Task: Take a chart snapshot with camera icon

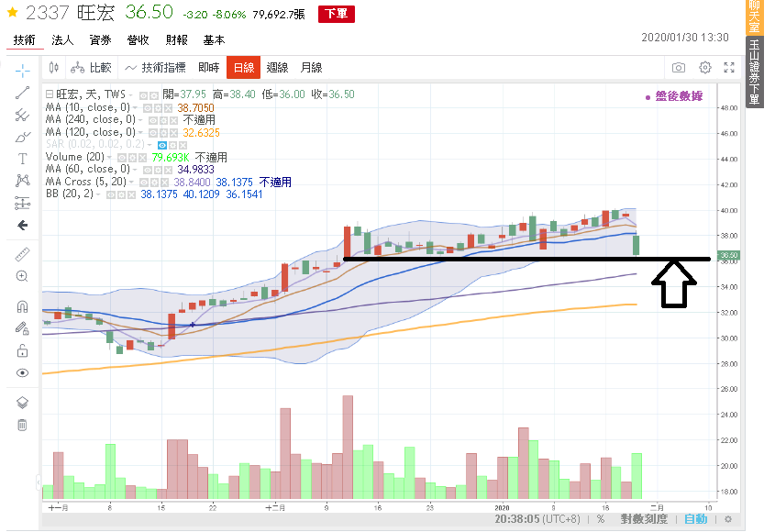Action: point(679,68)
